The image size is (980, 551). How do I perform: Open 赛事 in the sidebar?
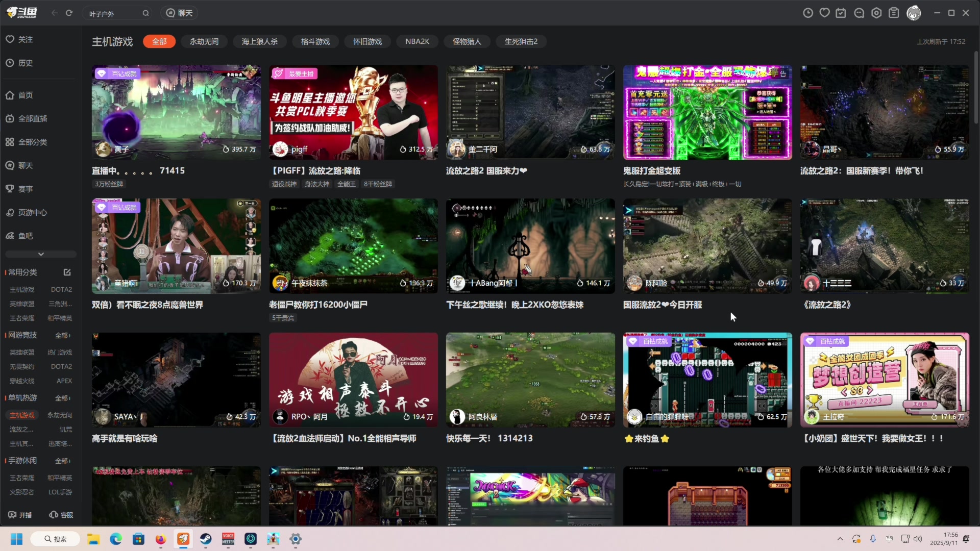(x=19, y=189)
